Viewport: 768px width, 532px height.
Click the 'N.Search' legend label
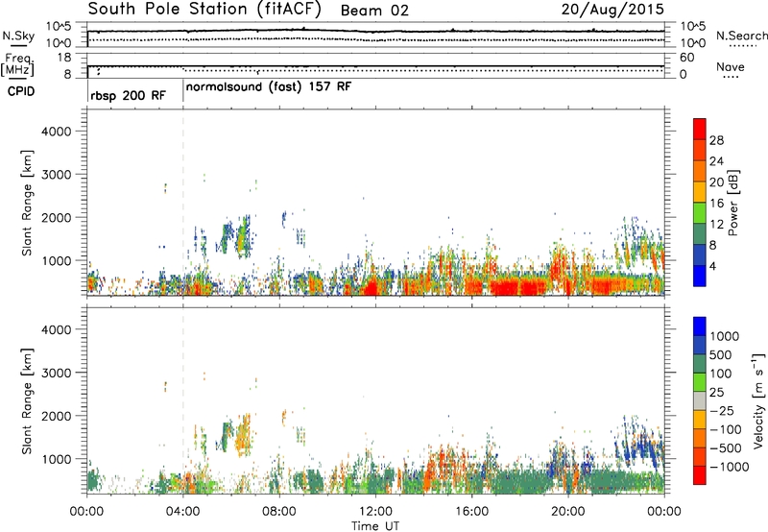pos(741,36)
